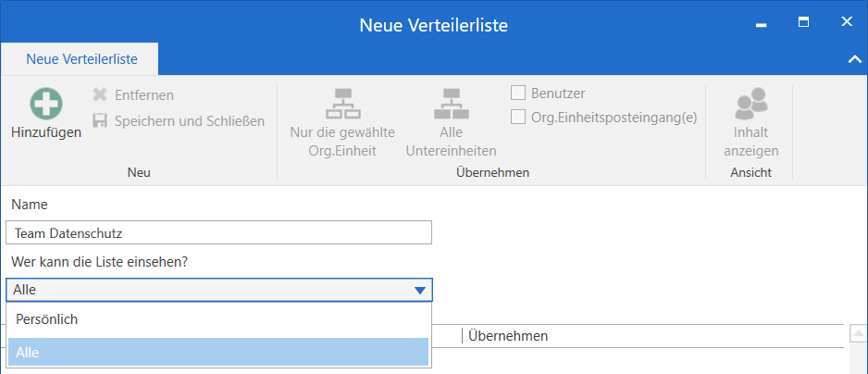The width and height of the screenshot is (868, 374).
Task: Switch to the Neue Verteilerliste tab
Action: [81, 59]
